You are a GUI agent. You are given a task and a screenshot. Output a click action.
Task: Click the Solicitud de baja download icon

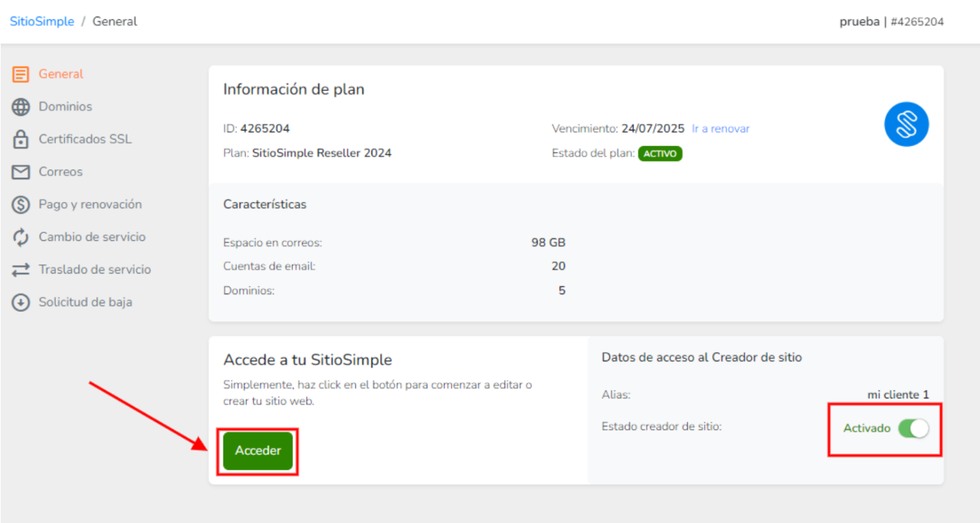(x=21, y=302)
